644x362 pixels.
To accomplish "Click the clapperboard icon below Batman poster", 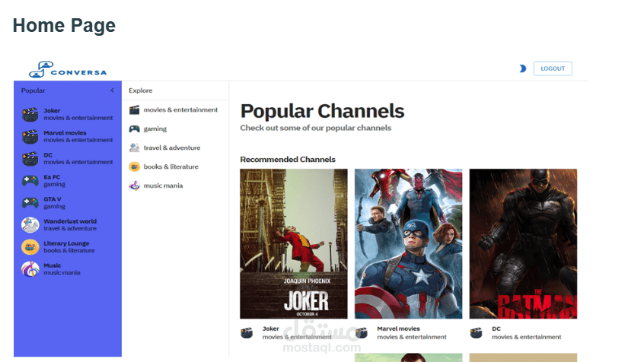I will point(476,332).
